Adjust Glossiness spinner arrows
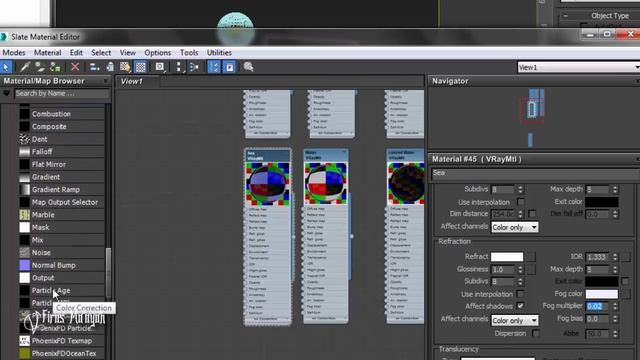640x360 pixels. [520, 270]
